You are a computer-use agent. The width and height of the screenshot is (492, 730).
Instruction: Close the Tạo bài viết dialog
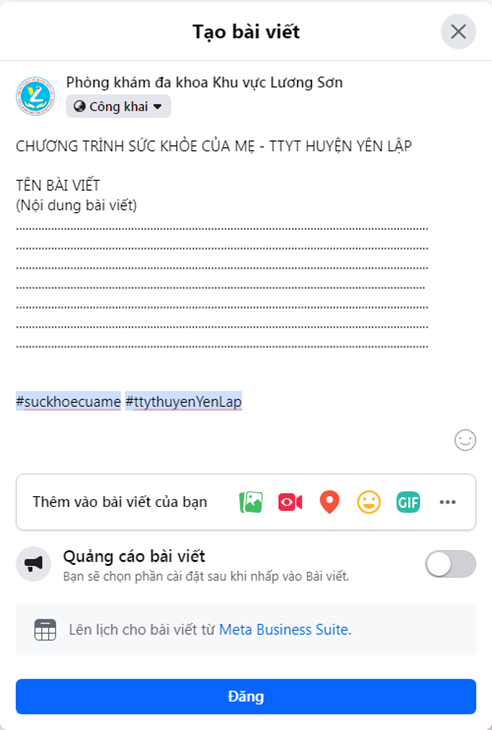[458, 32]
